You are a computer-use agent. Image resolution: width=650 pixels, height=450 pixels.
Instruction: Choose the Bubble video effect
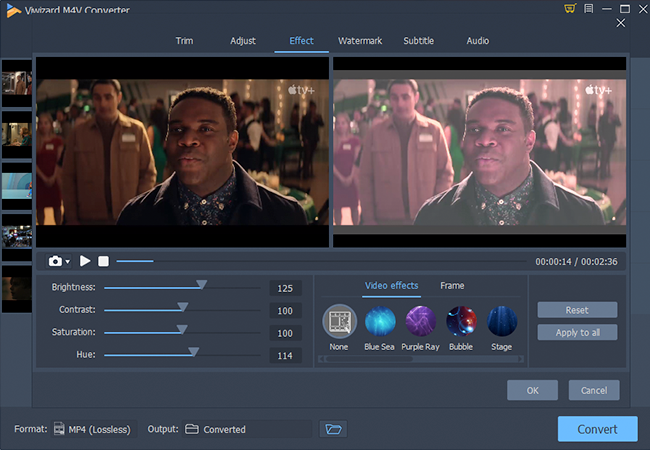click(x=461, y=321)
